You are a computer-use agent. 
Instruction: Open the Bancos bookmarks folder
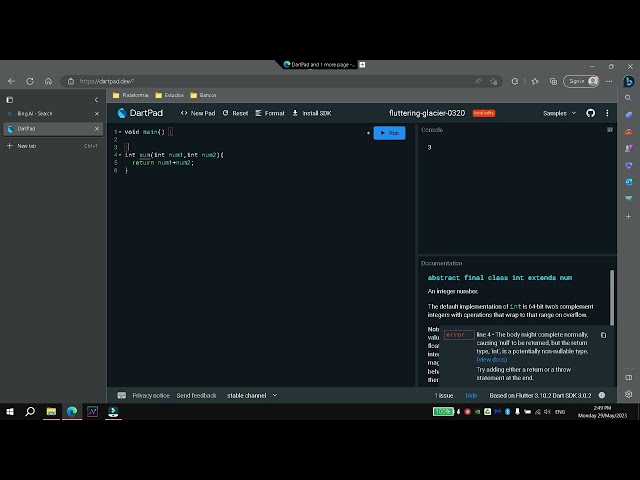pos(203,95)
